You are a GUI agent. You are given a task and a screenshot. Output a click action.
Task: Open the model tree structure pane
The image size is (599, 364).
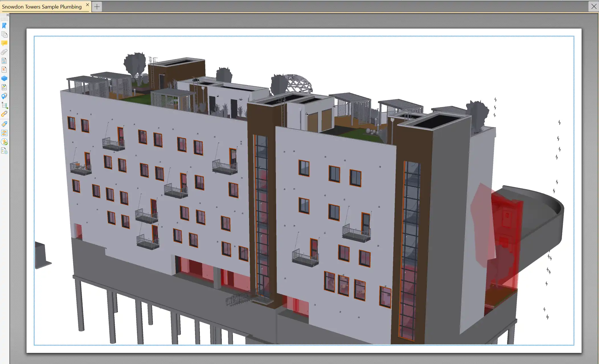[x=4, y=105]
